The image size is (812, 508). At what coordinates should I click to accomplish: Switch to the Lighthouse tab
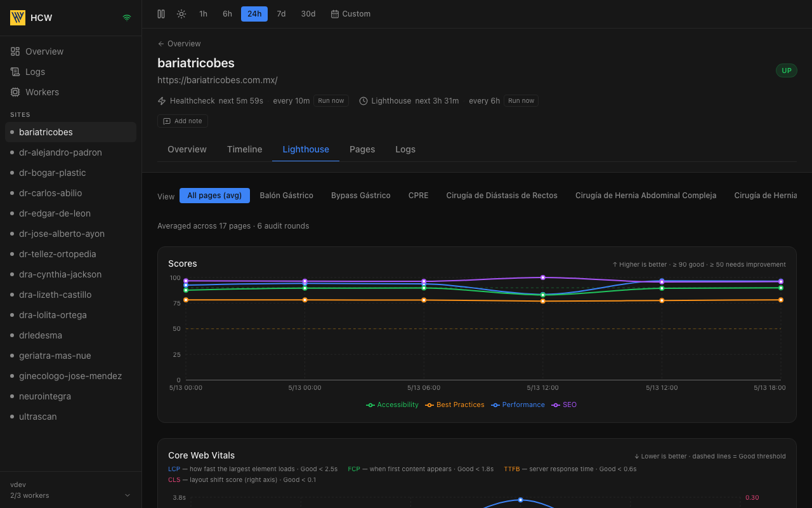click(306, 149)
